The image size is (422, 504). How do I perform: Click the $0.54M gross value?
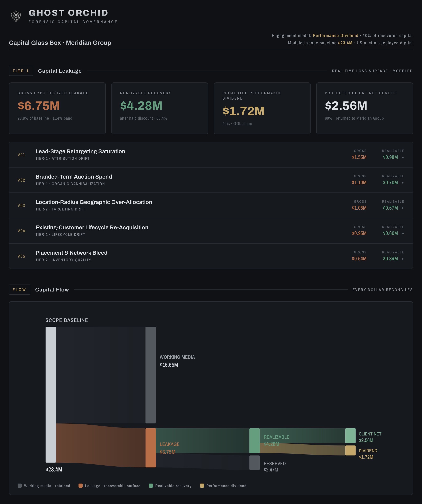pyautogui.click(x=359, y=259)
